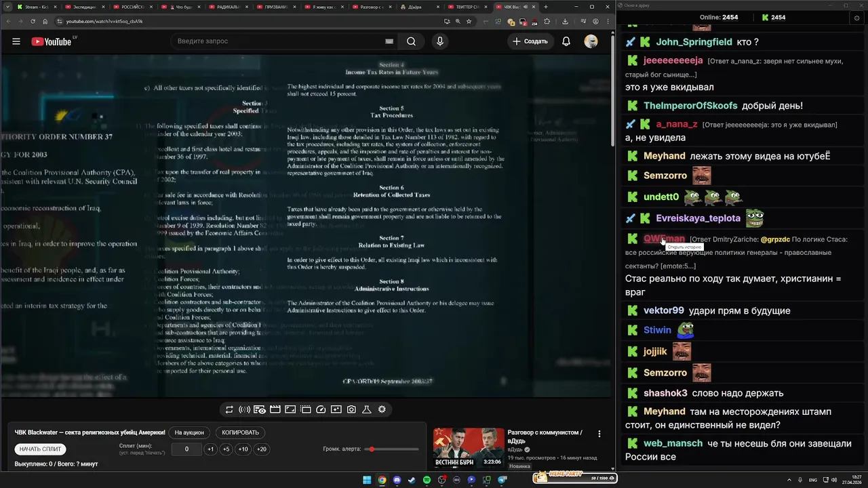Take a screenshot with the camera icon
Viewport: 868px width, 488px height.
coord(351,409)
